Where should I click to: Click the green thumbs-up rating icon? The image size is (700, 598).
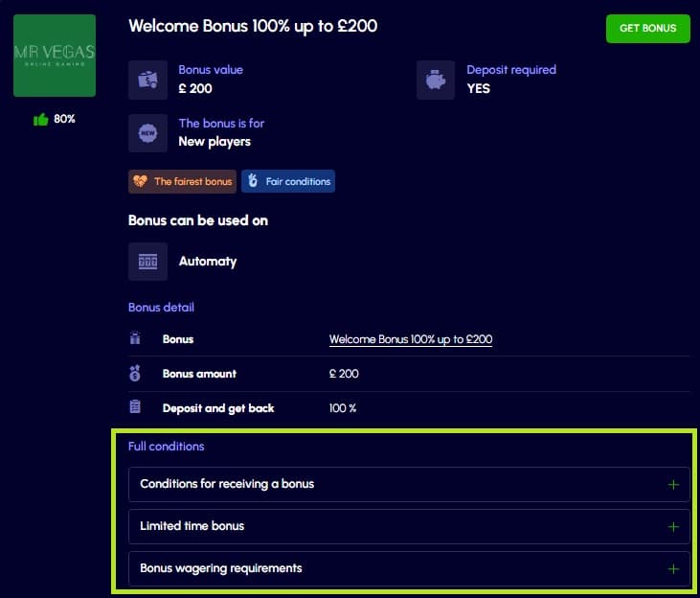41,119
